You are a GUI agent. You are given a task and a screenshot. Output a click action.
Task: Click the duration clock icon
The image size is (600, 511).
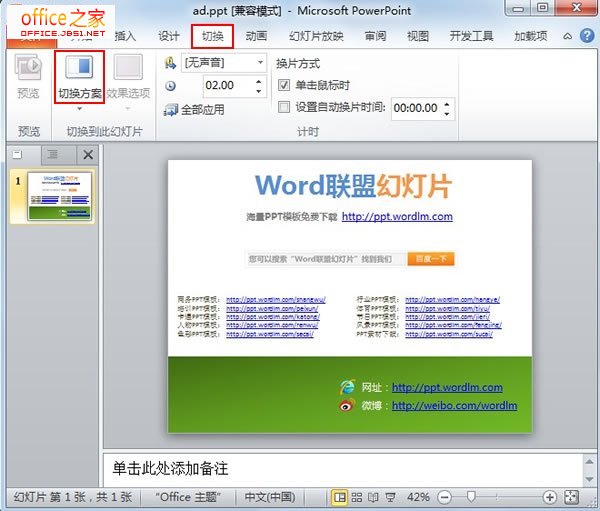coord(170,86)
